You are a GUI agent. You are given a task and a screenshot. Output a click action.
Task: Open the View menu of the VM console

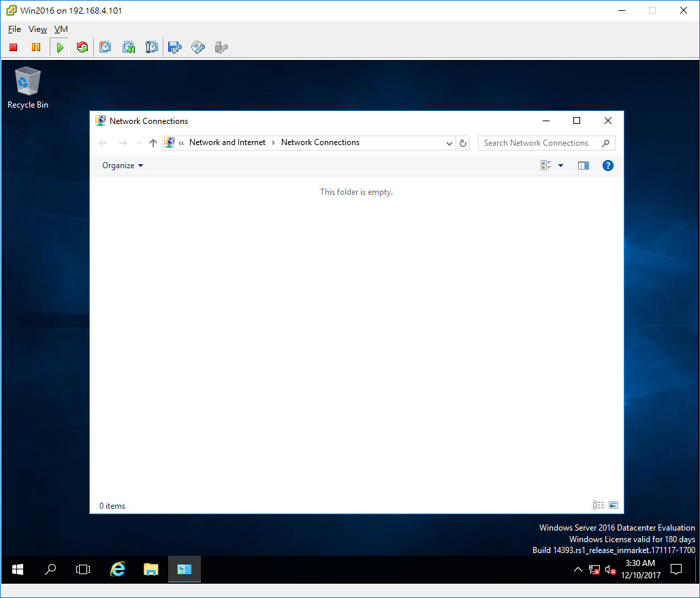[x=37, y=29]
